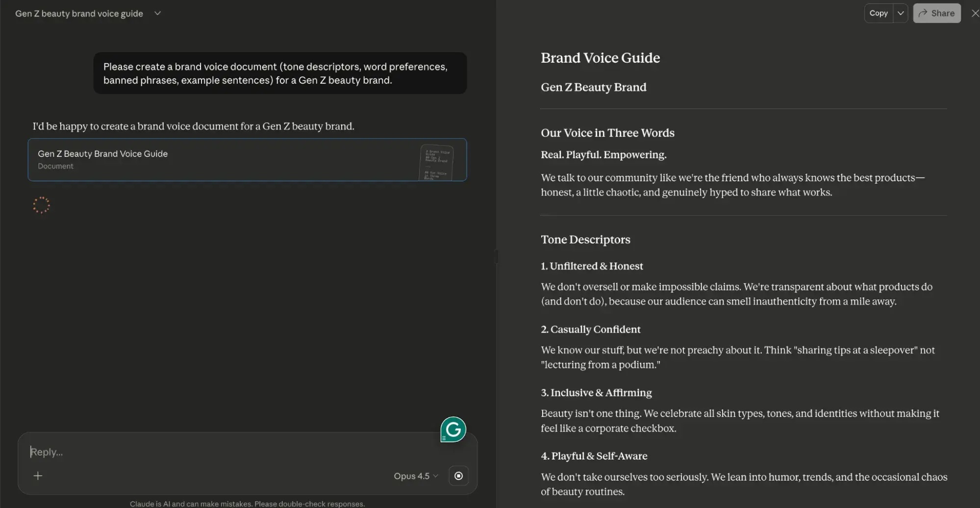
Task: Toggle the stop generation control
Action: pyautogui.click(x=458, y=476)
